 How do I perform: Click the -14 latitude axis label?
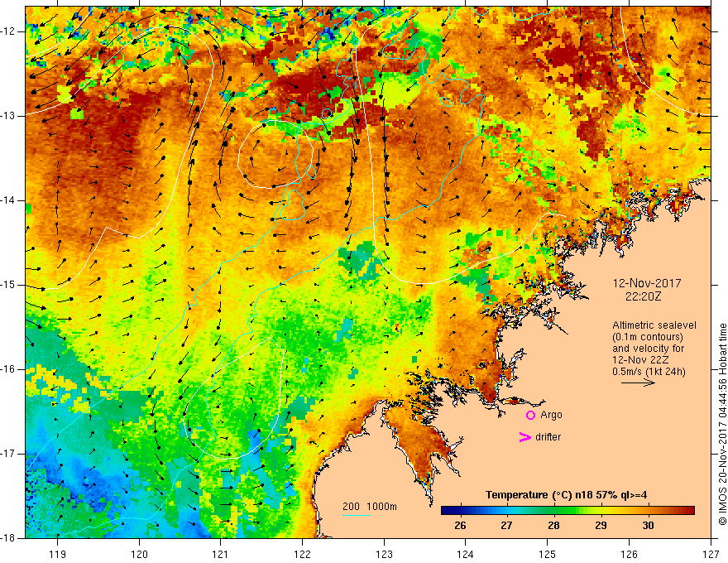pyautogui.click(x=8, y=200)
